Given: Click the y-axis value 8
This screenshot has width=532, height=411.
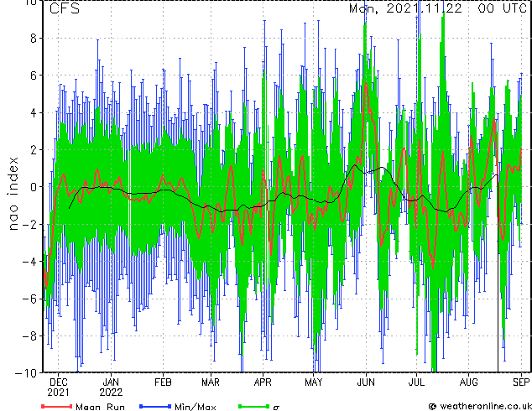Looking at the screenshot, I should point(34,38).
